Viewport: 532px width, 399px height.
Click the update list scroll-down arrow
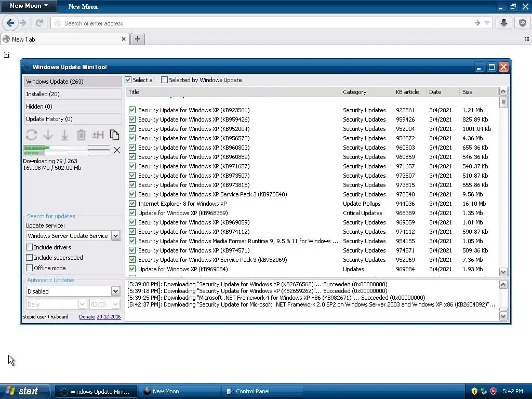pos(503,272)
